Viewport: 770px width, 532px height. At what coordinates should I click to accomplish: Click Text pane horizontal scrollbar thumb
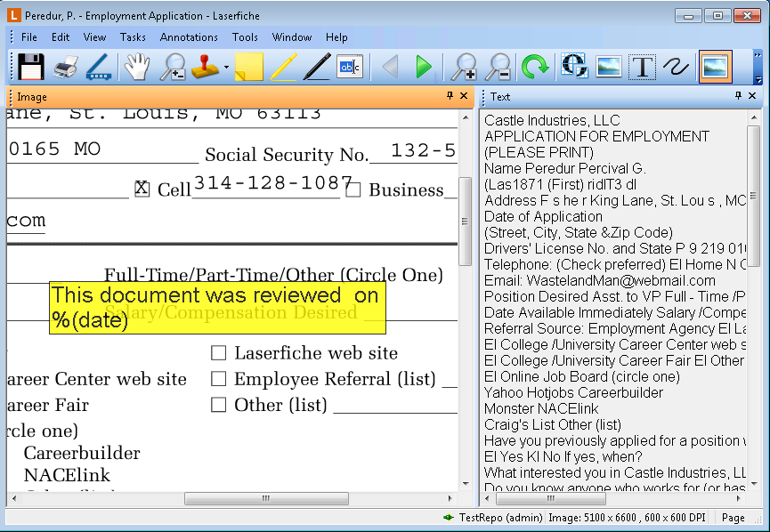coord(551,498)
